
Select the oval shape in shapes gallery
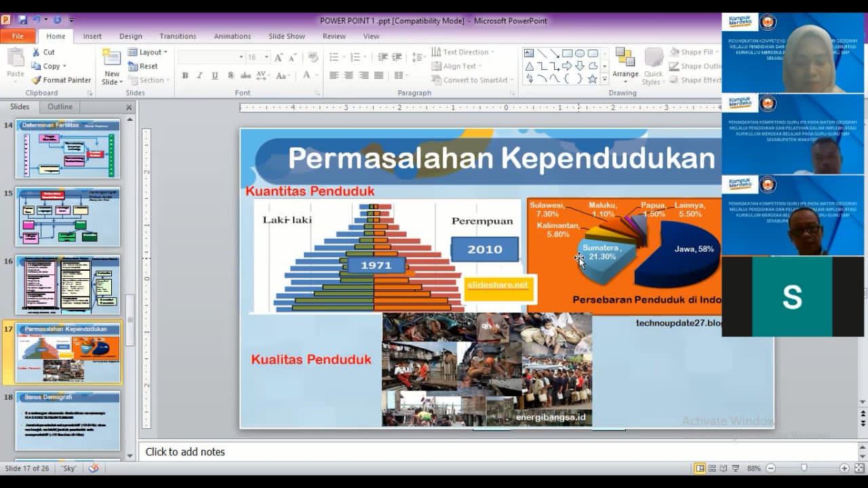[580, 53]
